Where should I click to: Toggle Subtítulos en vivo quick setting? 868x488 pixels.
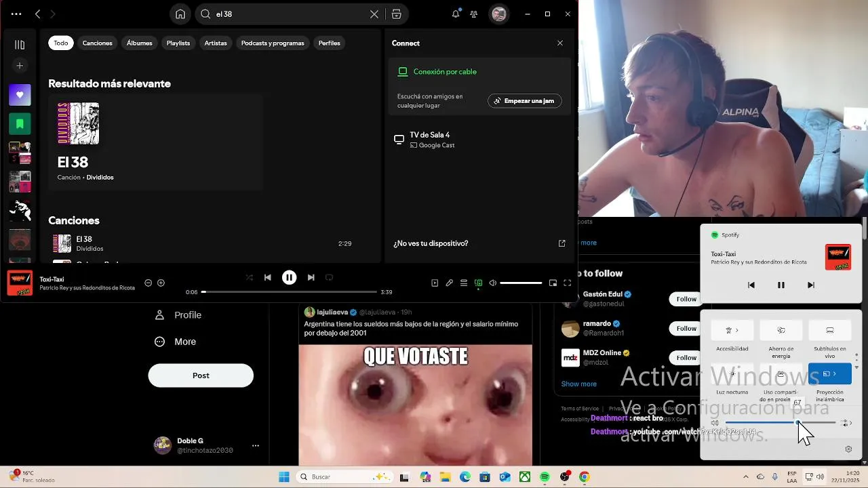(x=830, y=330)
